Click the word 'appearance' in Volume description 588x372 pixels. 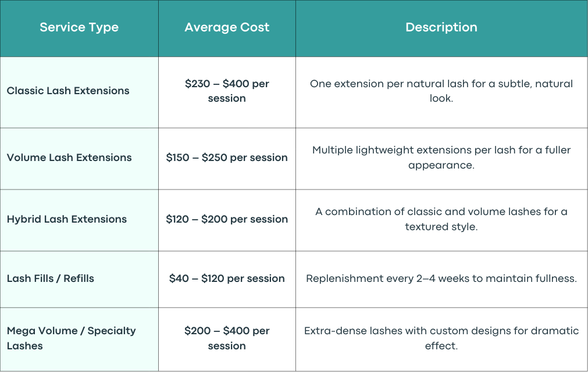(x=440, y=166)
